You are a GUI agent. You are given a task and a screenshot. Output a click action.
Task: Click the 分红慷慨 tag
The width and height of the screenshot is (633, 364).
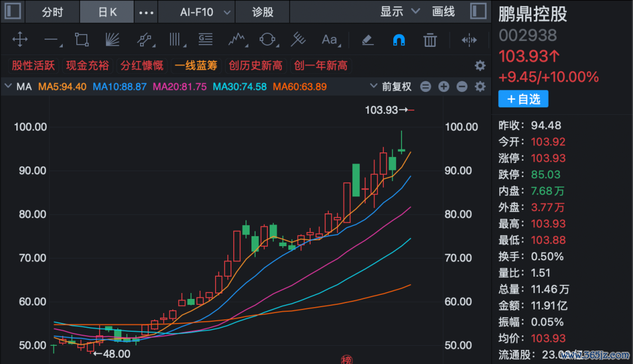coord(142,66)
